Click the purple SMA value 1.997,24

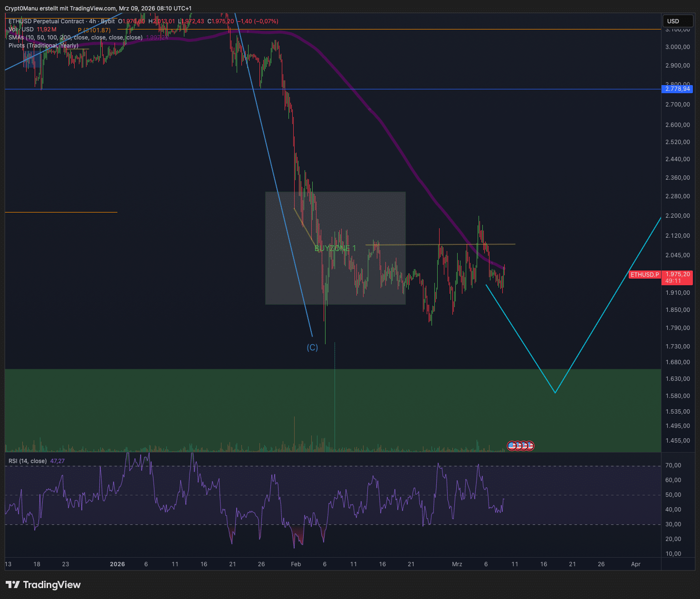pos(157,38)
